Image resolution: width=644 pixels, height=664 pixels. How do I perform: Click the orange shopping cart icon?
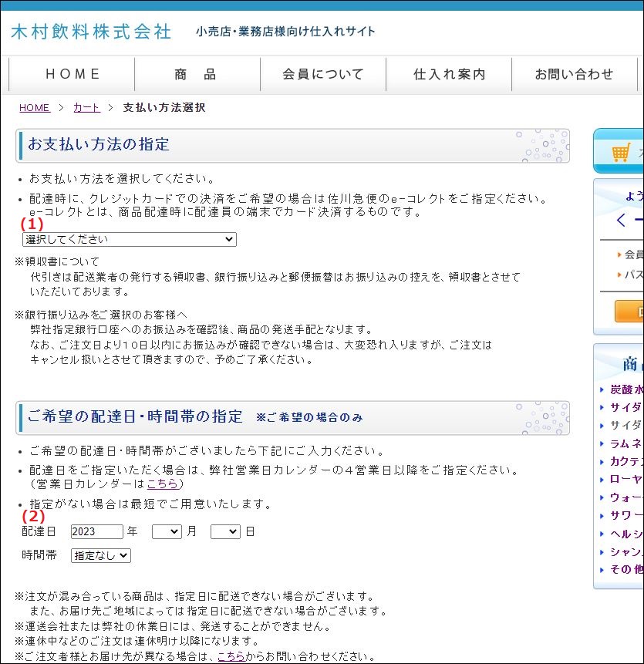click(x=621, y=151)
